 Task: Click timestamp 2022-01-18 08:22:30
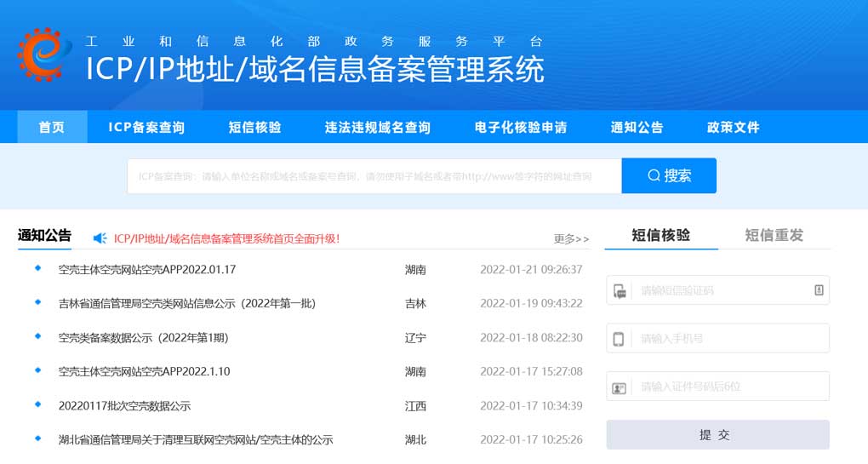531,338
